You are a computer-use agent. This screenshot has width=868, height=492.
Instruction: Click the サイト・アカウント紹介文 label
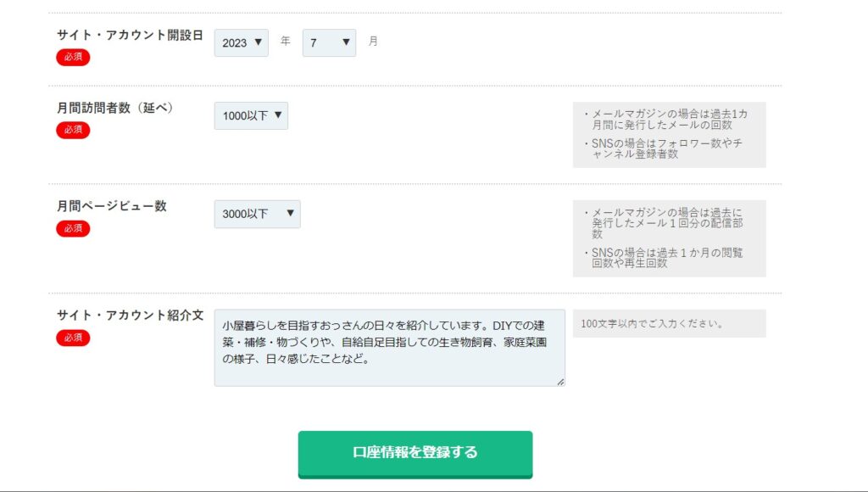click(130, 316)
